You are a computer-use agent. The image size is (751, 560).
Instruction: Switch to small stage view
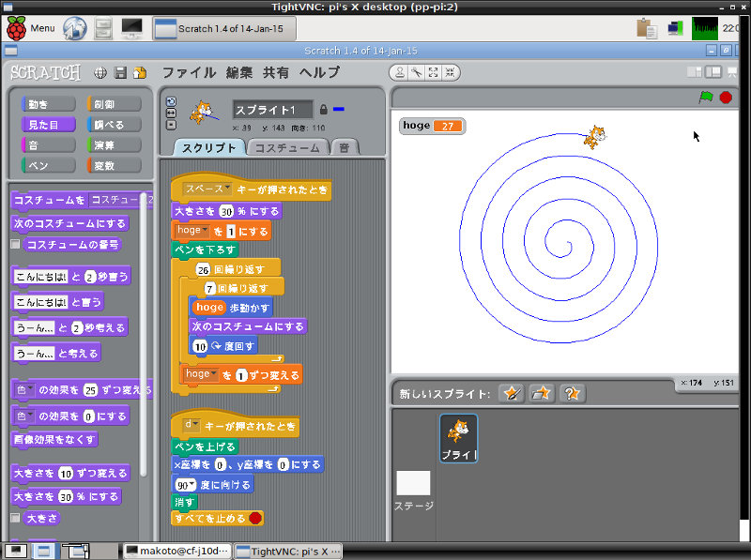coord(694,72)
